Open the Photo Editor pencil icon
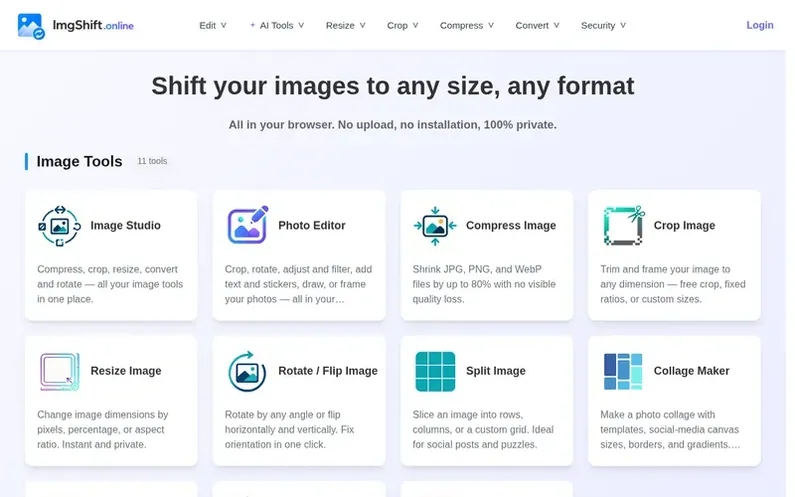Viewport: 795px width, 497px height. [247, 225]
